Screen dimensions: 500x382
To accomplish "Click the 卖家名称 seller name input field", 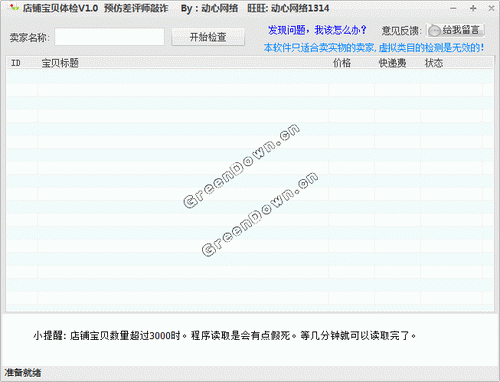I will [109, 37].
